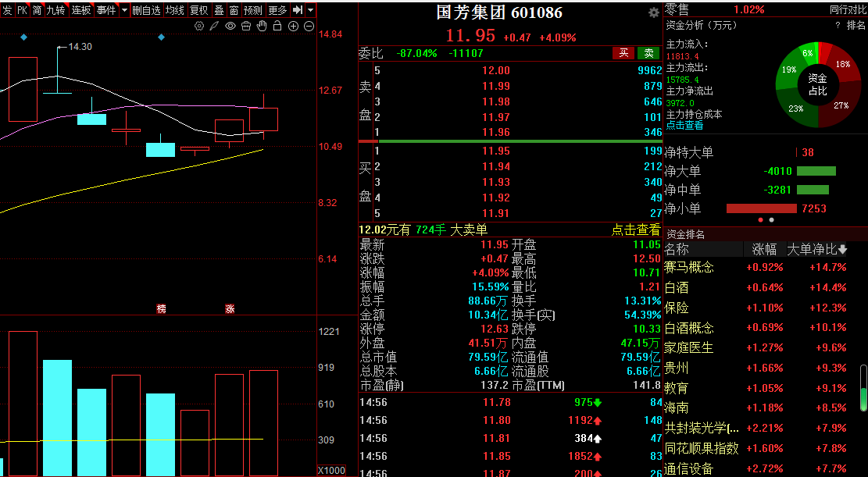Image resolution: width=868 pixels, height=477 pixels.
Task: Open quote panel settings gear next to 601086
Action: click(x=654, y=12)
